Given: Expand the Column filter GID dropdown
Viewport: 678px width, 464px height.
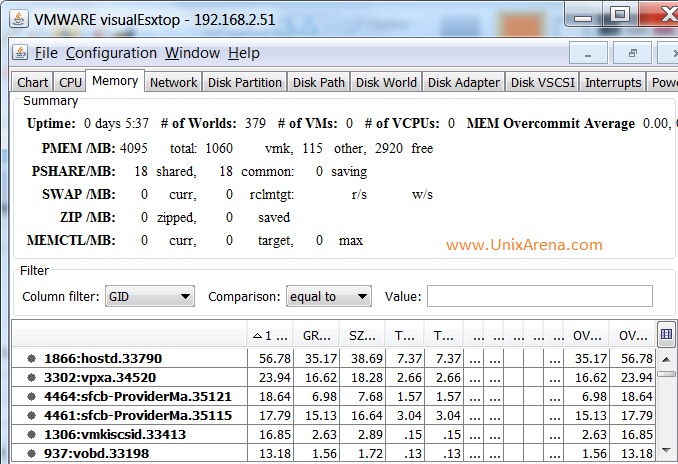Looking at the screenshot, I should tap(150, 296).
